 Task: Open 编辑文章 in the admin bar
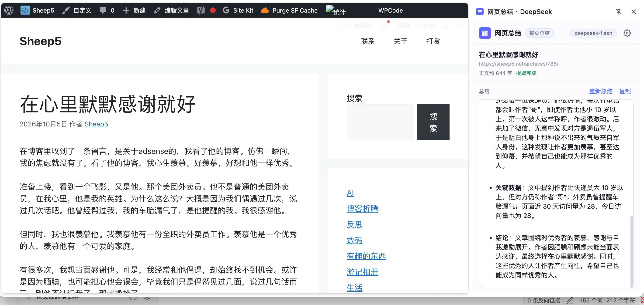coord(172,10)
